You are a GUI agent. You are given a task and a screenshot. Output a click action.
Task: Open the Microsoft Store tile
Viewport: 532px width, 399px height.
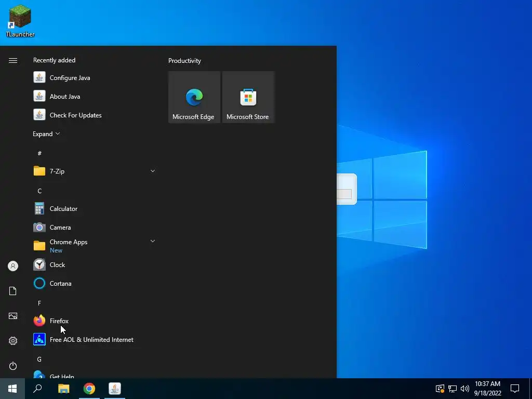point(248,97)
